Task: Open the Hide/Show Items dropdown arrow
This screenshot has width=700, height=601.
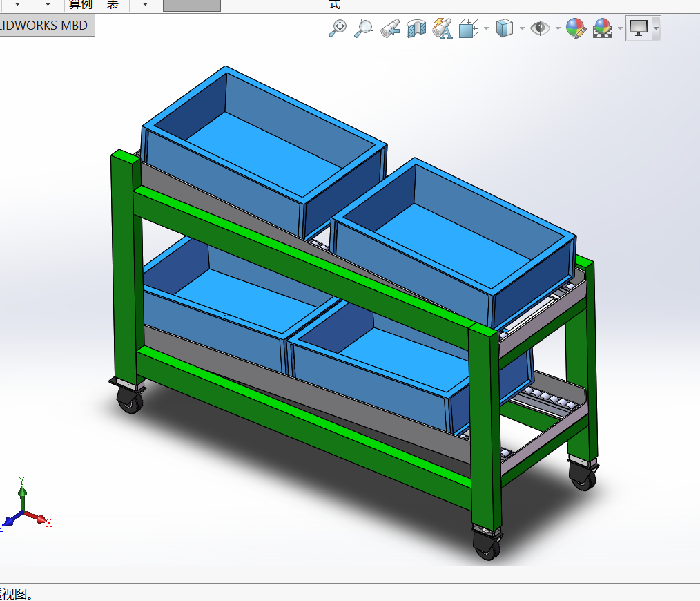Action: [x=557, y=28]
